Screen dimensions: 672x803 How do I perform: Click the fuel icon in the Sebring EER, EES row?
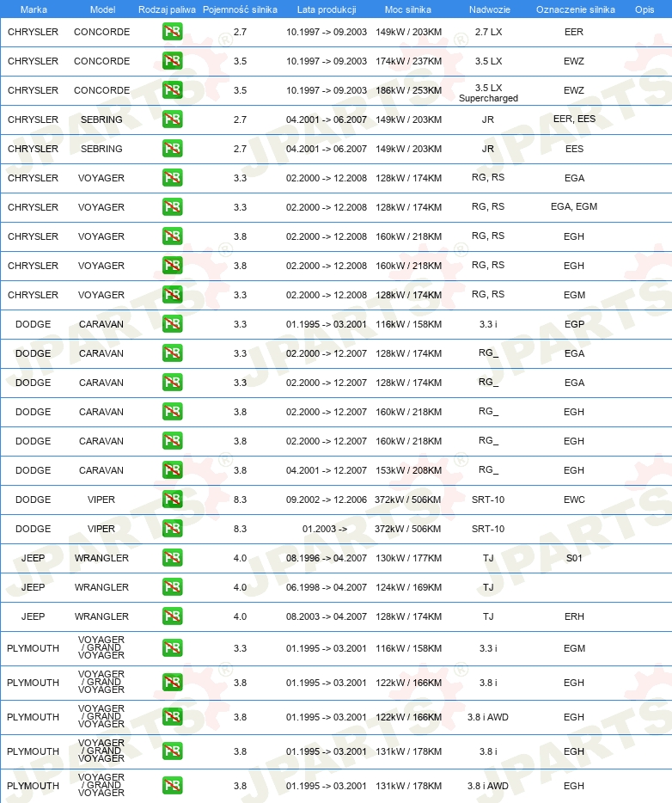(x=173, y=120)
